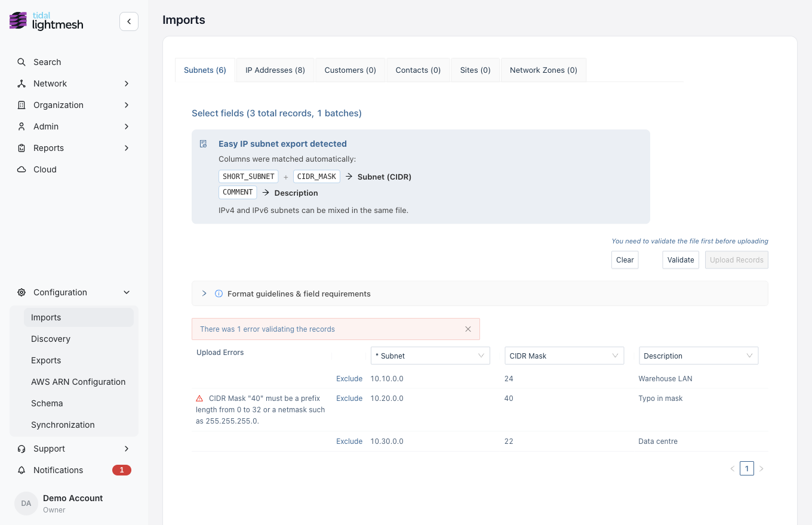This screenshot has width=812, height=525.
Task: Open the Network Zones (0) tab
Action: [x=543, y=70]
